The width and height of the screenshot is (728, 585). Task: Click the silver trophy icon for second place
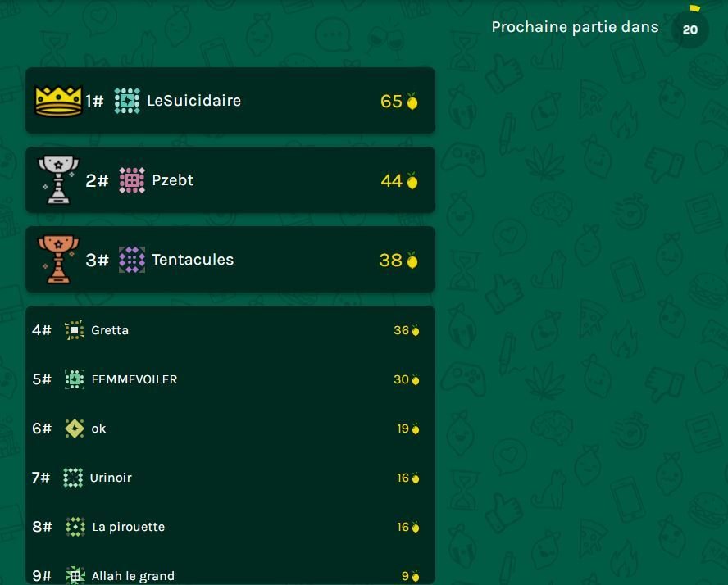pos(58,180)
